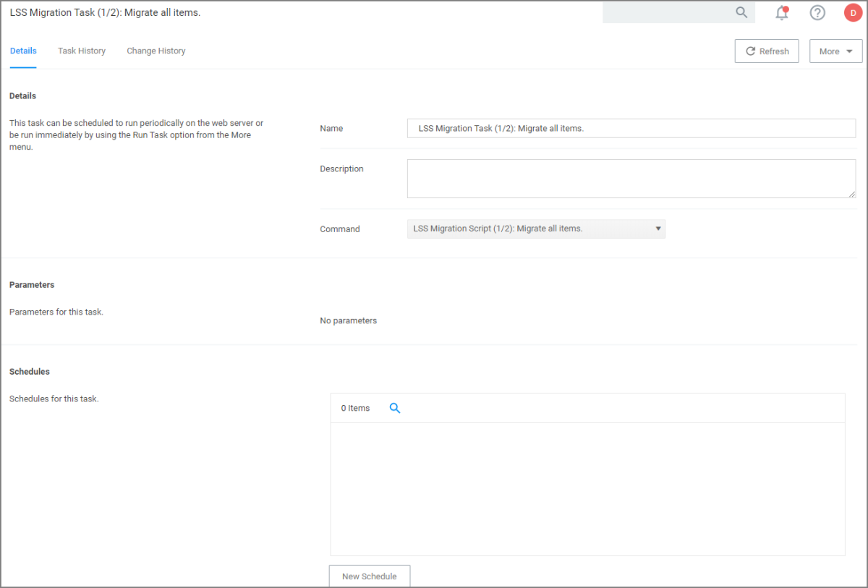Screen dimensions: 868x588
Task: Open the Command dropdown list
Action: [536, 229]
